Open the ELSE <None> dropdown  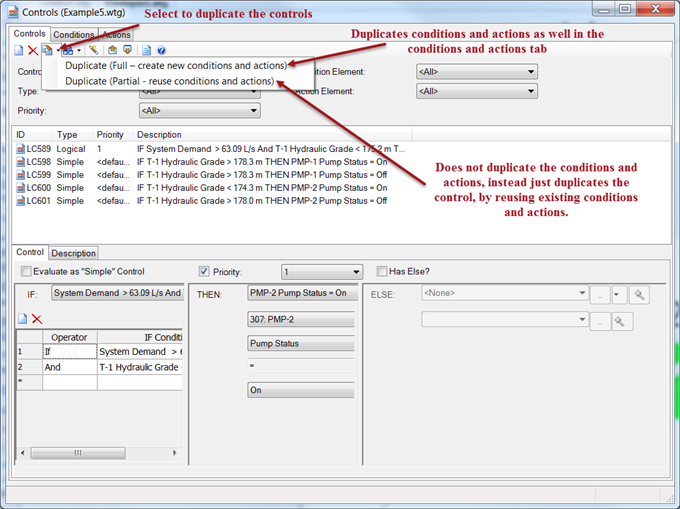click(x=505, y=293)
